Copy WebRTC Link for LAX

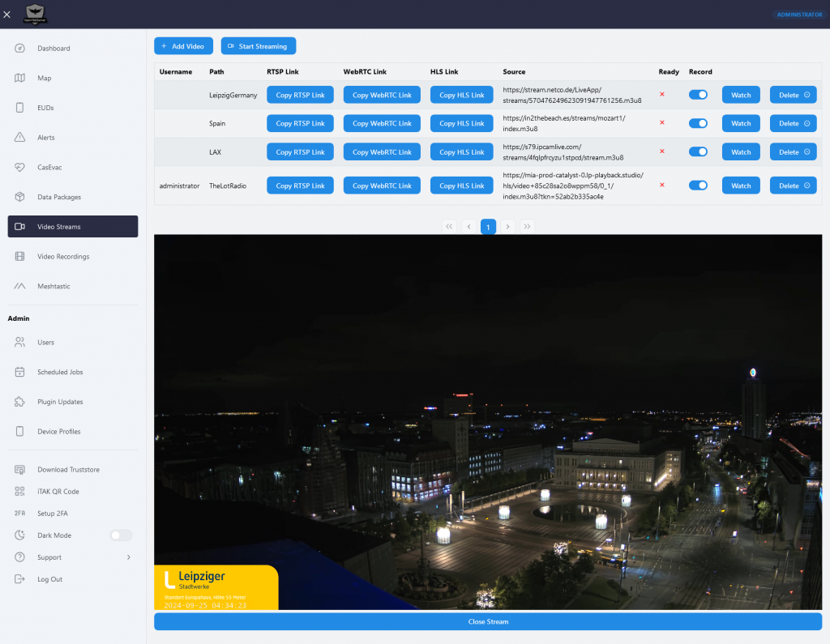pos(382,151)
